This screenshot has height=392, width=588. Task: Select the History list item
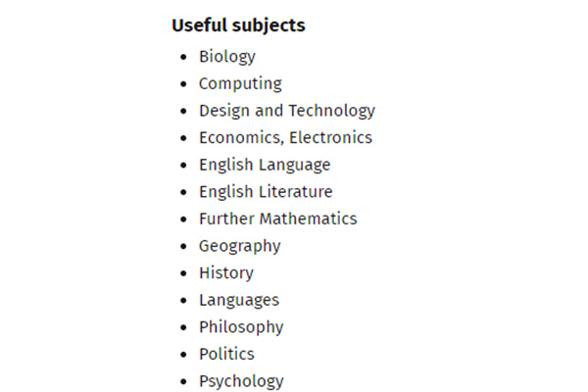tap(226, 273)
